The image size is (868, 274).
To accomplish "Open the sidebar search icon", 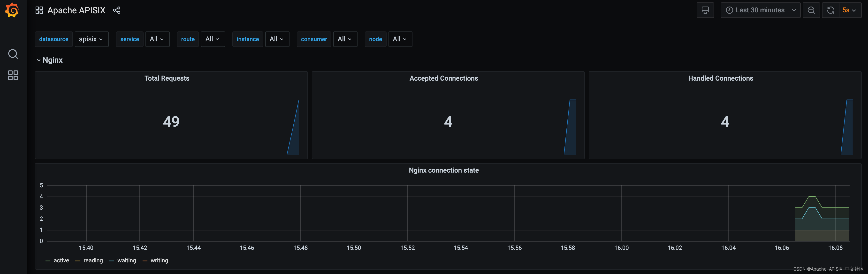I will point(13,54).
